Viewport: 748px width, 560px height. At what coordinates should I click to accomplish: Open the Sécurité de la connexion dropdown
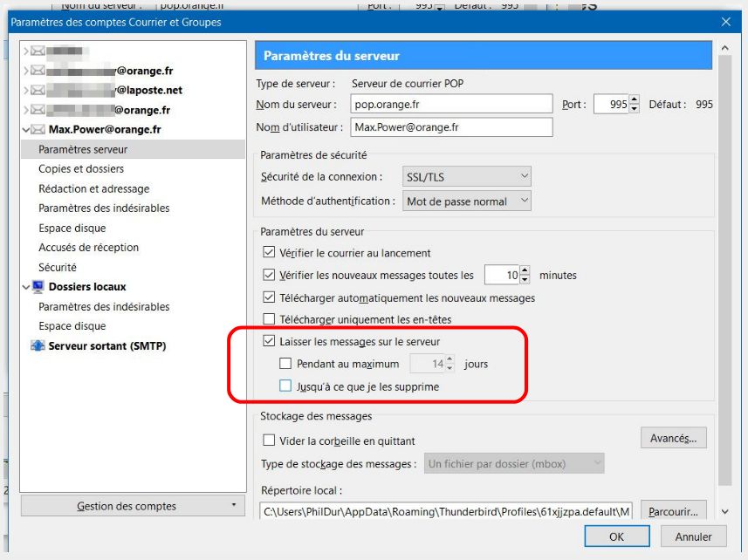[467, 177]
